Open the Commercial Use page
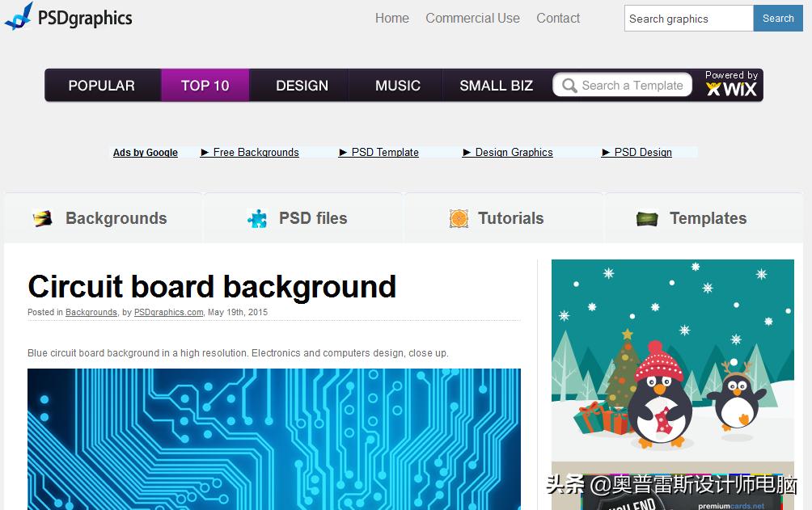This screenshot has height=510, width=812. coord(472,18)
